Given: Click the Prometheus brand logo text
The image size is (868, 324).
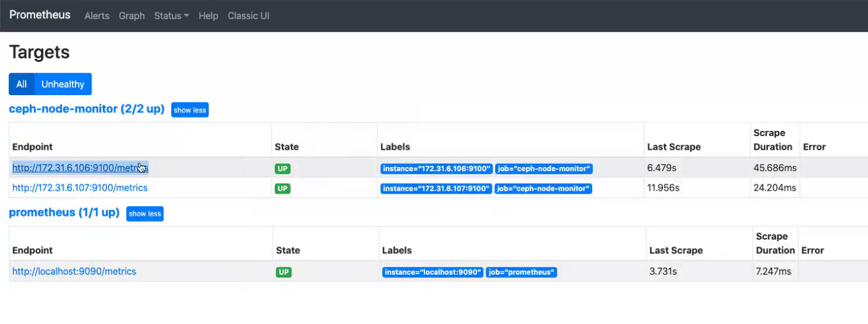Looking at the screenshot, I should pyautogui.click(x=40, y=15).
